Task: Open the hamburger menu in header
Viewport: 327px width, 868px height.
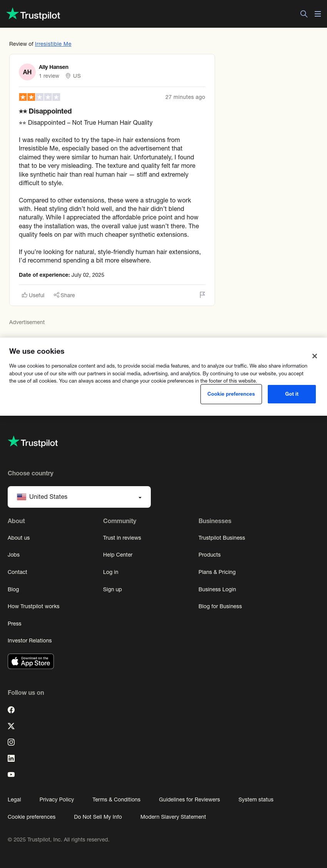Action: pyautogui.click(x=318, y=14)
